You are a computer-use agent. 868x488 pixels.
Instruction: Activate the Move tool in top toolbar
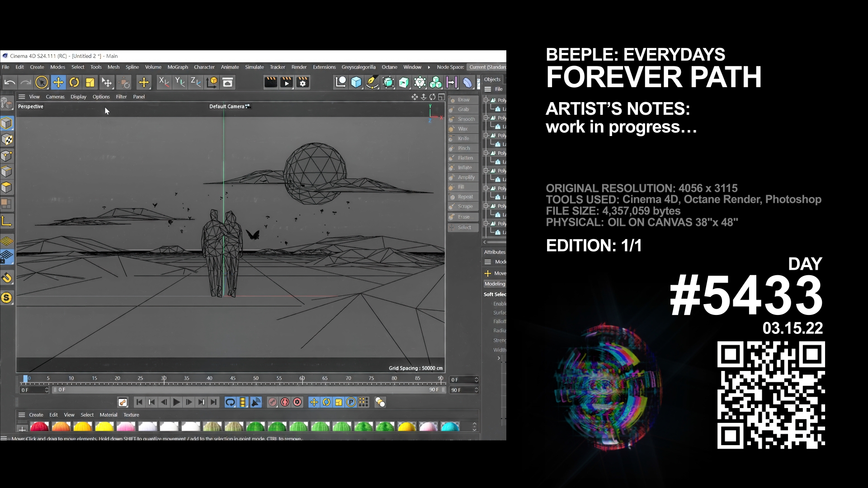point(58,82)
